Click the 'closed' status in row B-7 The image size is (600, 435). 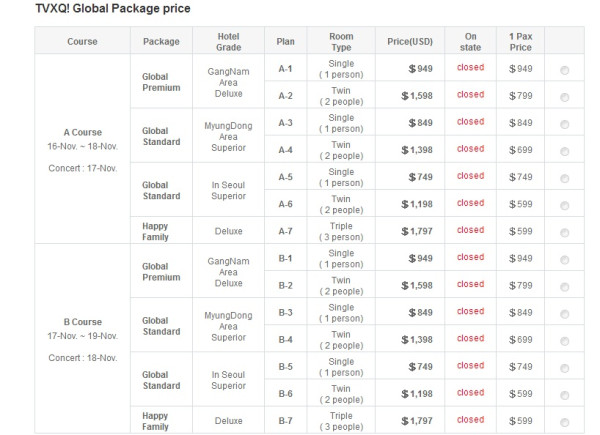pyautogui.click(x=470, y=419)
